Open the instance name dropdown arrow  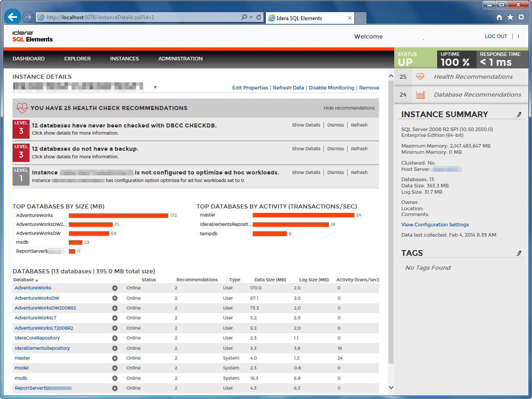(155, 88)
